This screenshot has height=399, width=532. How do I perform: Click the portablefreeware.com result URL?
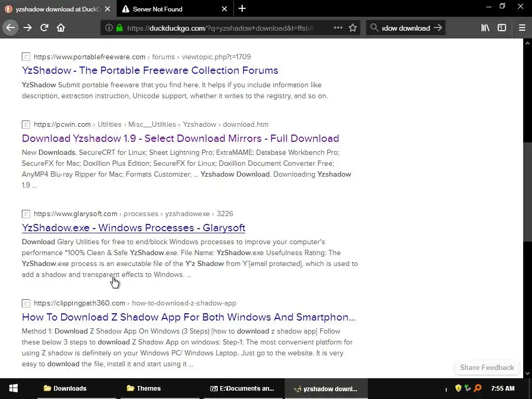(x=142, y=57)
